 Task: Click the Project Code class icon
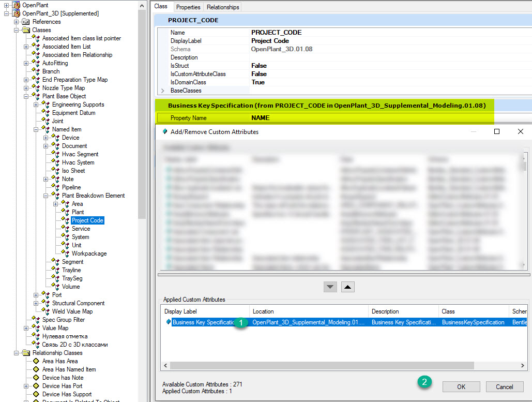point(65,220)
